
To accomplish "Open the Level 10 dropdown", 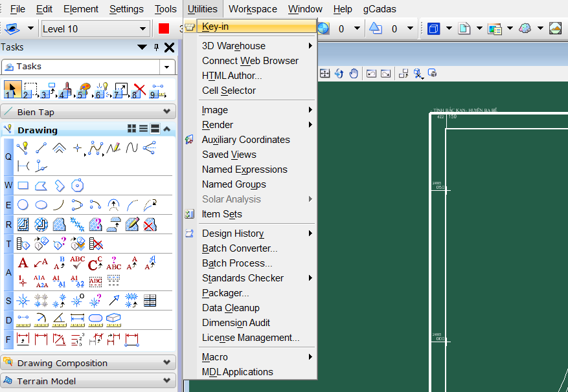I will click(142, 29).
